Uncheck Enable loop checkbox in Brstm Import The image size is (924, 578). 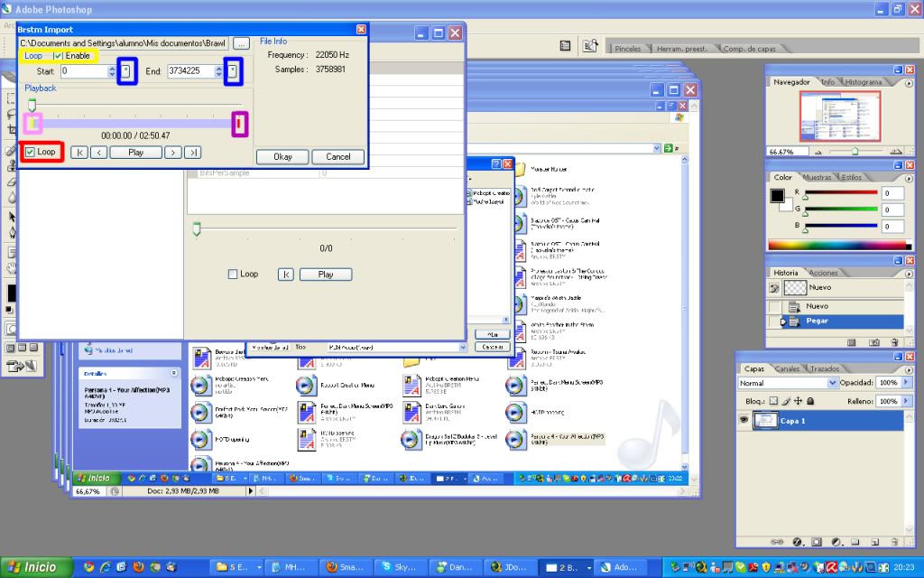[58, 56]
